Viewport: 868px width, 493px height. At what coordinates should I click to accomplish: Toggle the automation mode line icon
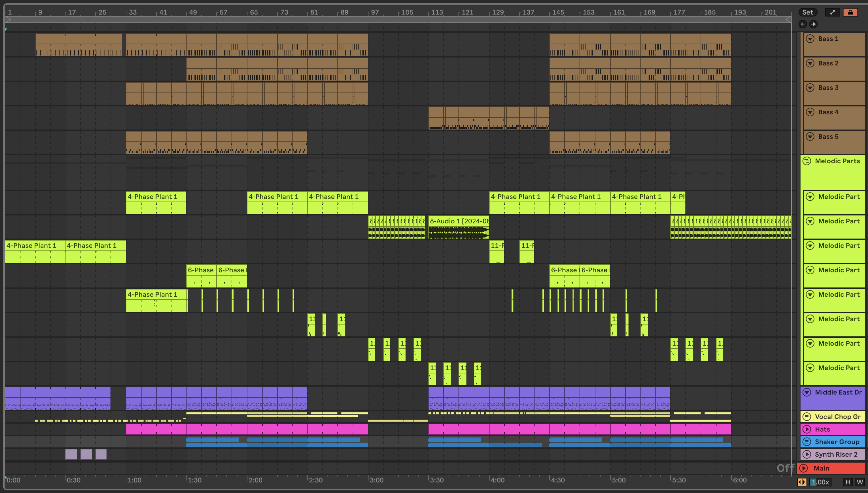point(832,12)
